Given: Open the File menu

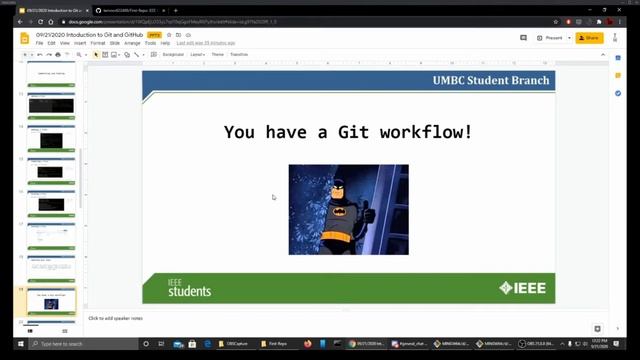Looking at the screenshot, I should pyautogui.click(x=39, y=43).
